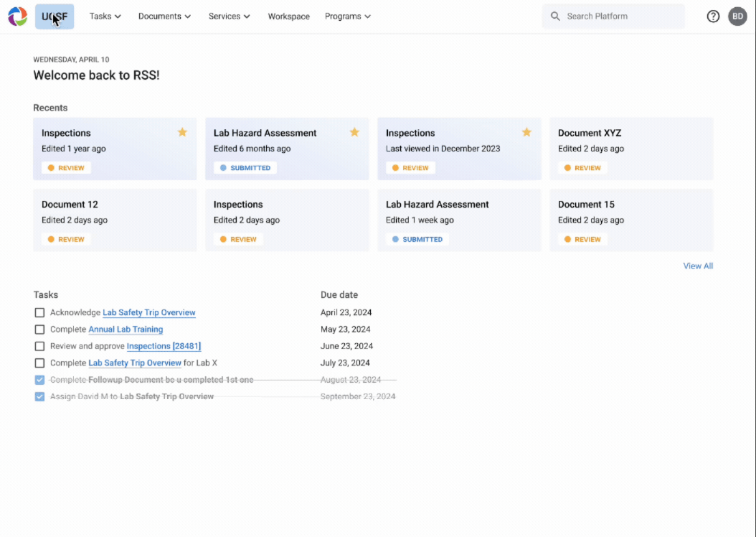756x537 pixels.
Task: Click REVIEW badge on Document 12 card
Action: pos(66,239)
